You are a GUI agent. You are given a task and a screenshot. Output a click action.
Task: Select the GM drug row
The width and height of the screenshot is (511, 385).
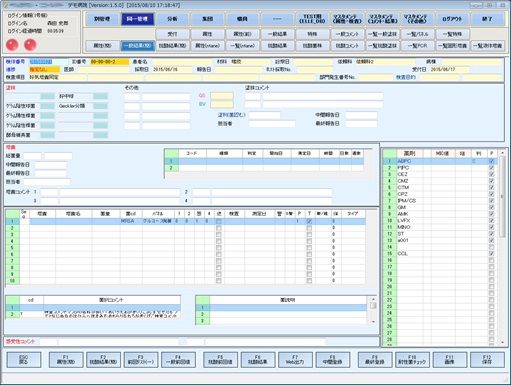point(440,207)
